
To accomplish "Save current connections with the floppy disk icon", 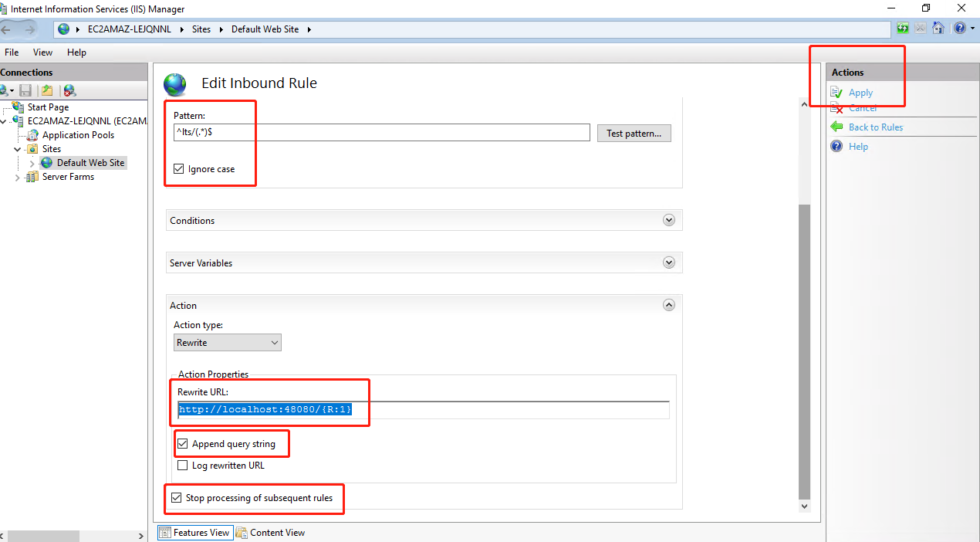I will pyautogui.click(x=25, y=90).
